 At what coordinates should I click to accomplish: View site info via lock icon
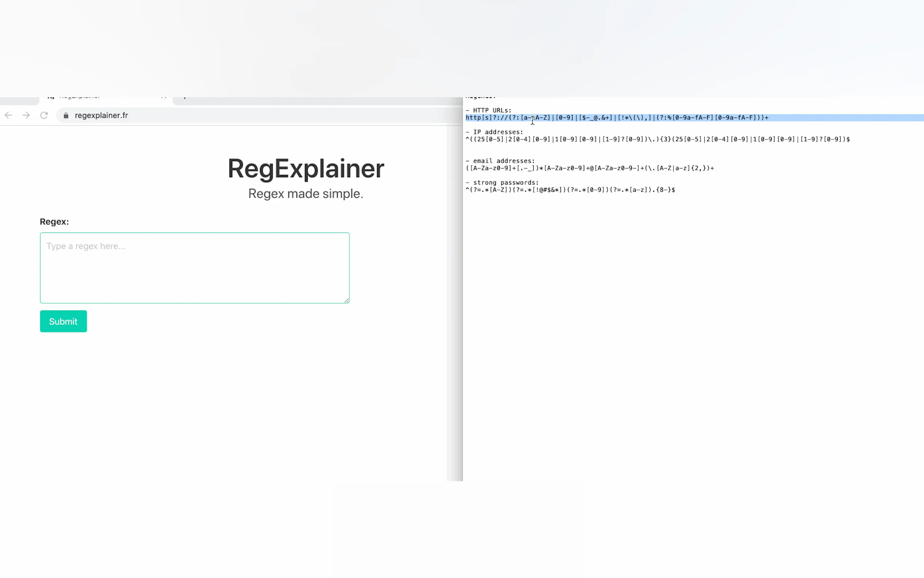(x=66, y=115)
